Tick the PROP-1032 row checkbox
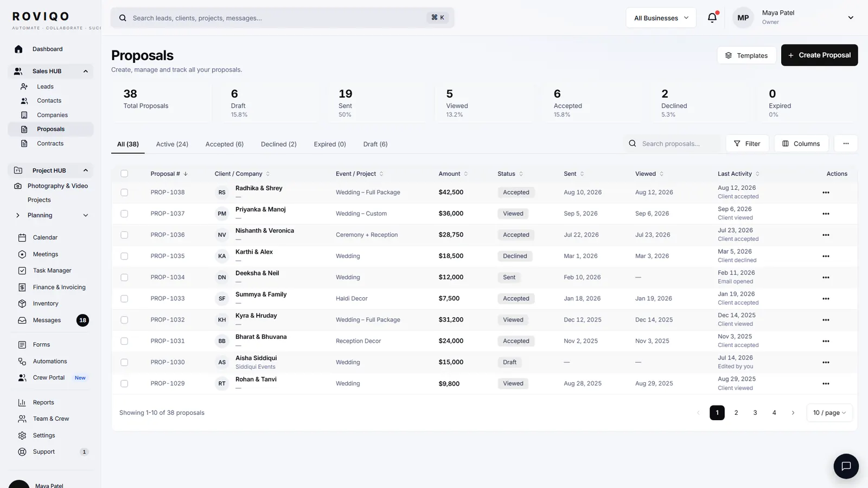The height and width of the screenshot is (488, 868). point(124,320)
